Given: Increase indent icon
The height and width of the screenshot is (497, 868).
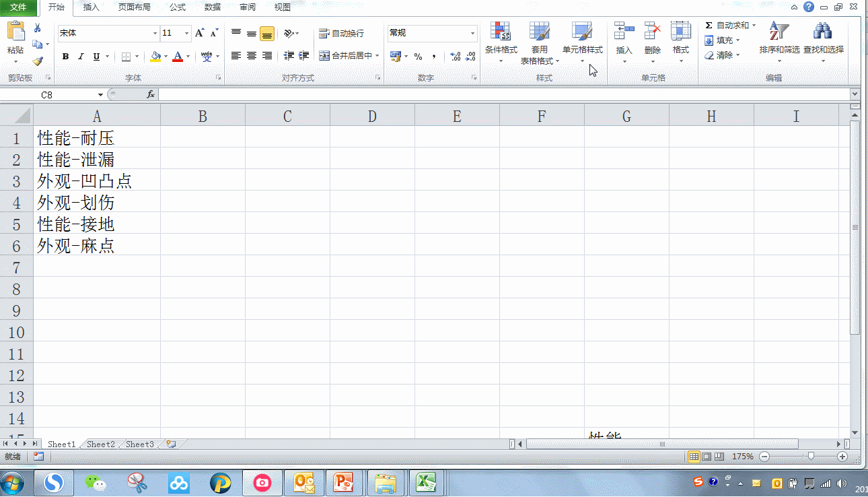Looking at the screenshot, I should [x=304, y=56].
